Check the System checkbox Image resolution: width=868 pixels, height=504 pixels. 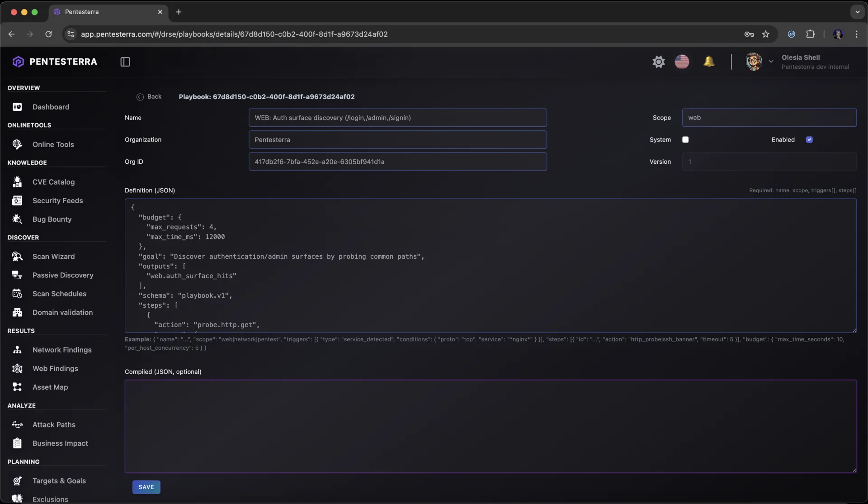pos(685,140)
